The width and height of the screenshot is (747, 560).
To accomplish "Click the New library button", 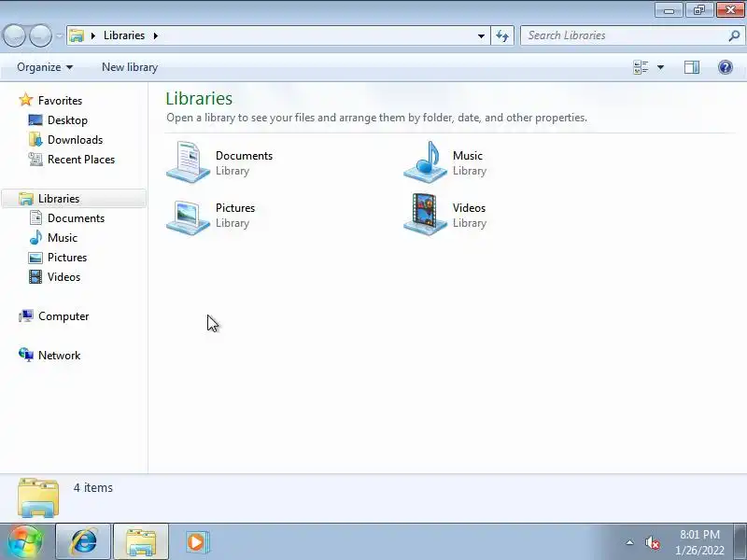I will (x=130, y=67).
